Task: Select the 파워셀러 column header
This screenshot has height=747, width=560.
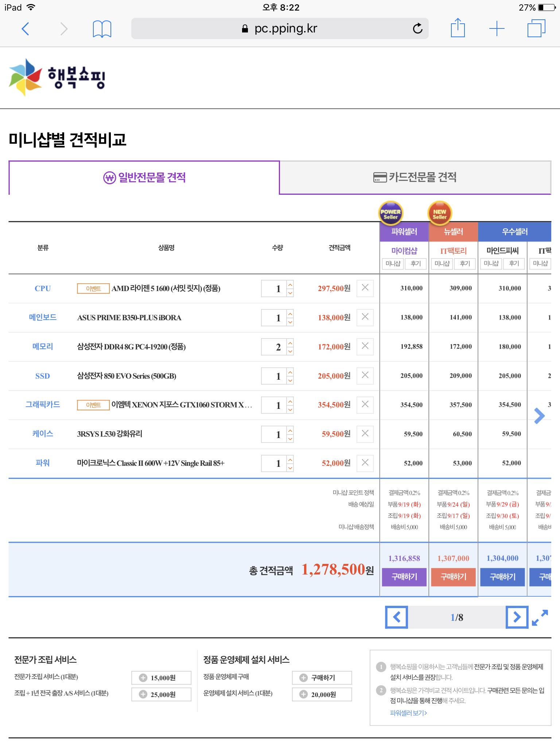Action: [404, 232]
